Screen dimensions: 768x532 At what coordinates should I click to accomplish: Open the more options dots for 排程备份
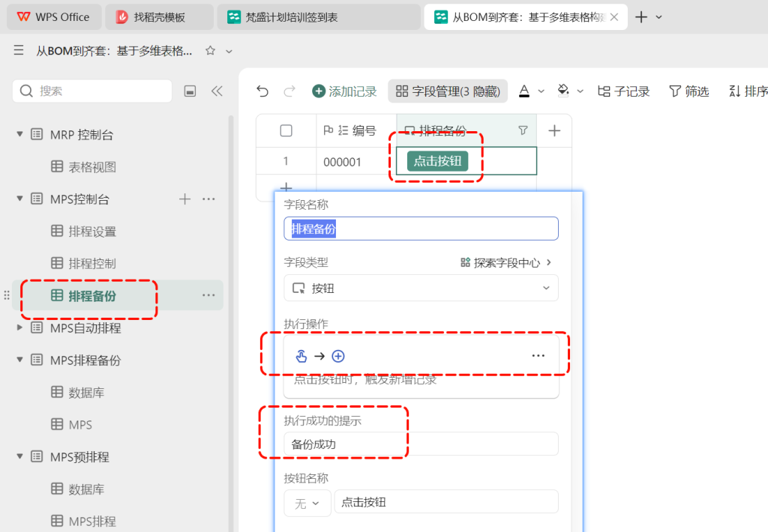[208, 295]
